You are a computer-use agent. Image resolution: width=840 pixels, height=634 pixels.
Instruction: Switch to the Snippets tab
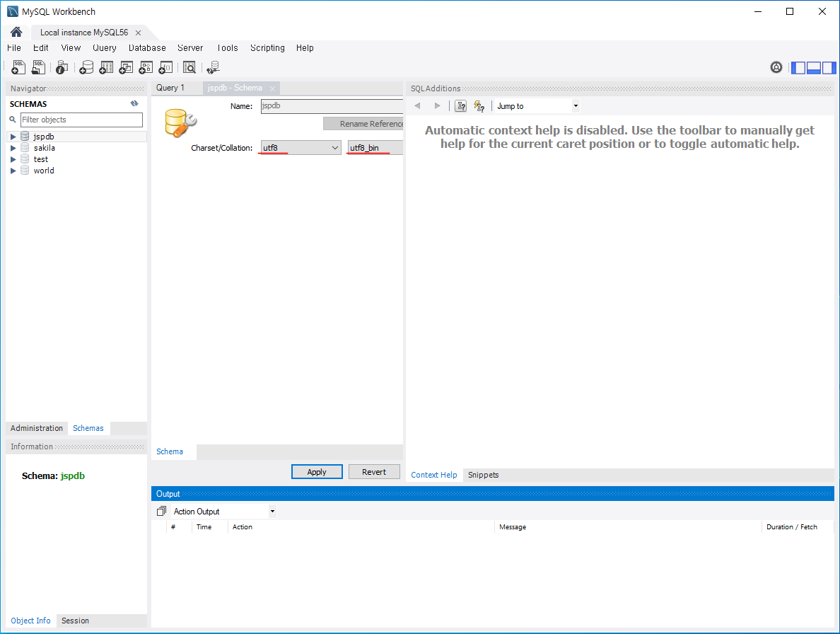[x=483, y=475]
